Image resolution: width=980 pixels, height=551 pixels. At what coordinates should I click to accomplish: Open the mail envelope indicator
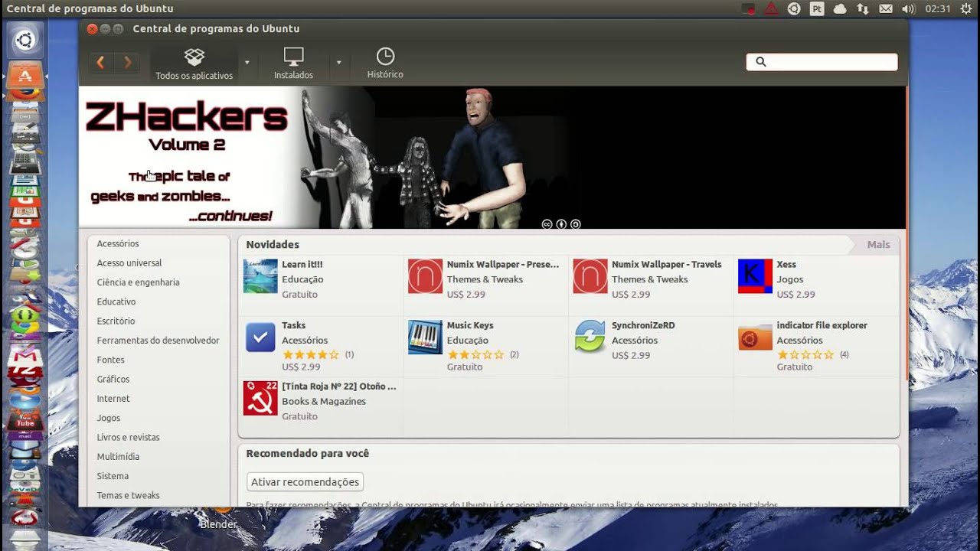pos(886,9)
